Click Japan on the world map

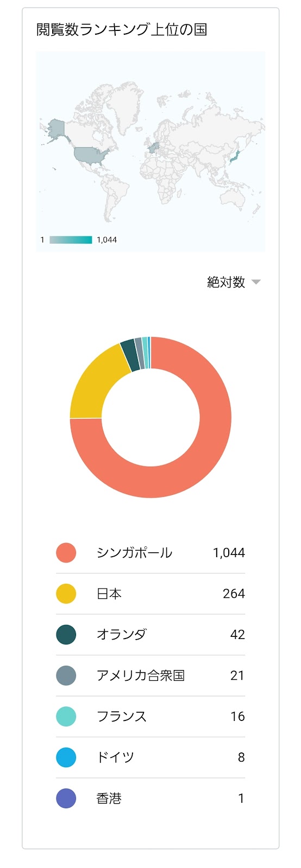pos(235,157)
